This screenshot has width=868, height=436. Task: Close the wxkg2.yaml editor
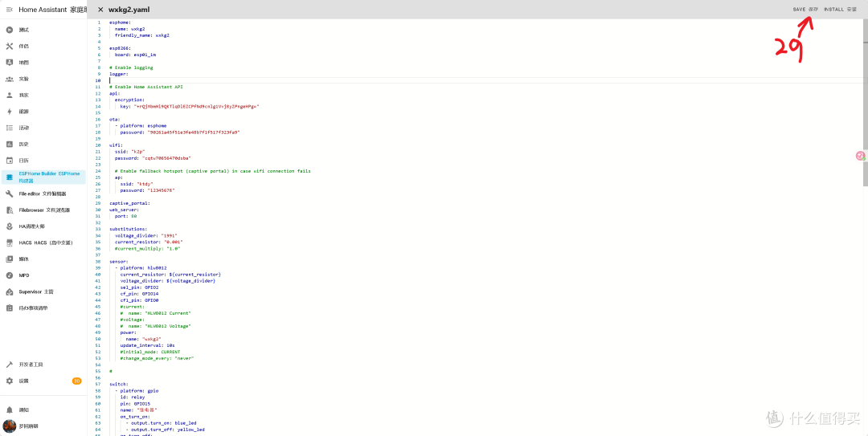tap(100, 10)
